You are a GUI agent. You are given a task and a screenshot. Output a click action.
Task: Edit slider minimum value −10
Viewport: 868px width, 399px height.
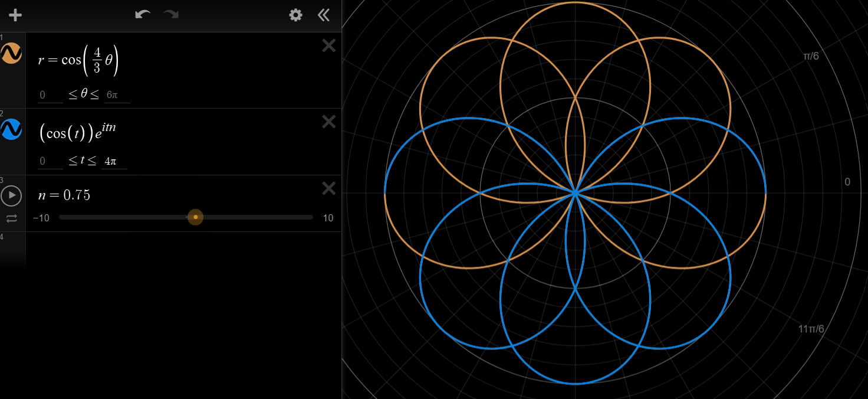(41, 218)
